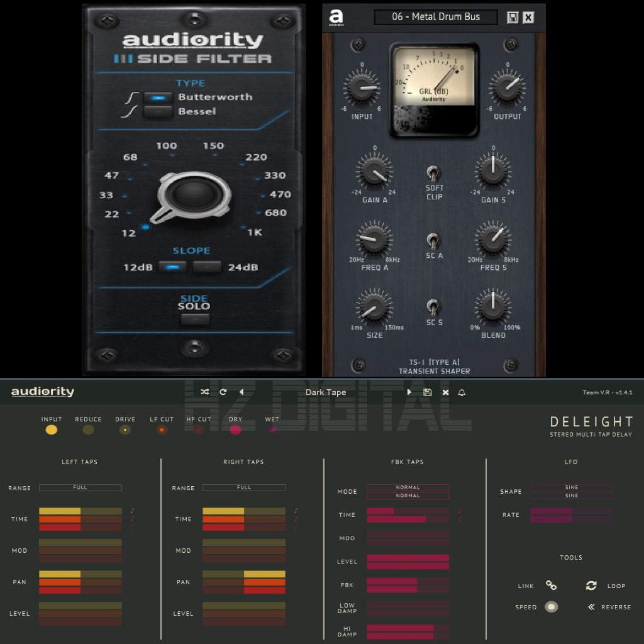Viewport: 644px width, 644px height.
Task: Toggle the Link chain icon in Tools
Action: 551,586
